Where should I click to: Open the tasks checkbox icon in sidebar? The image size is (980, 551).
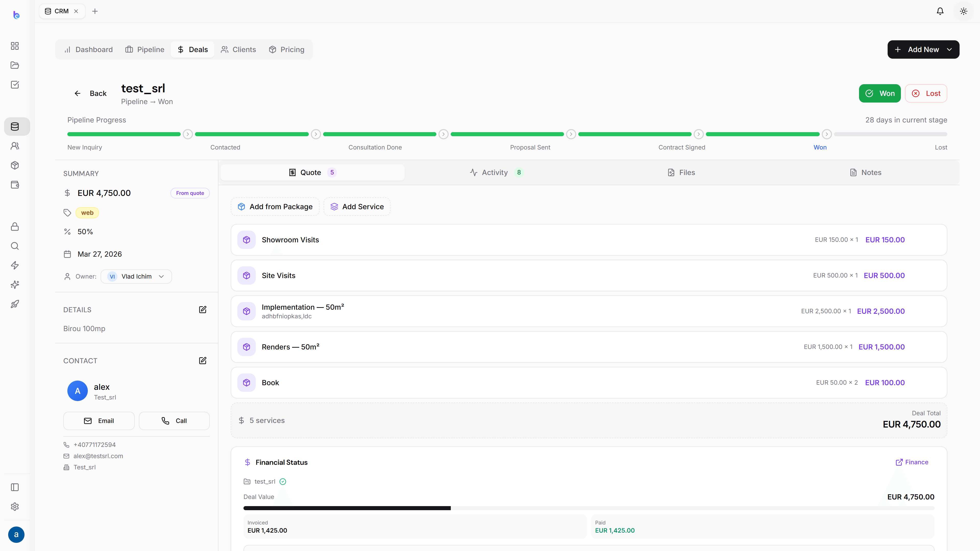click(15, 85)
